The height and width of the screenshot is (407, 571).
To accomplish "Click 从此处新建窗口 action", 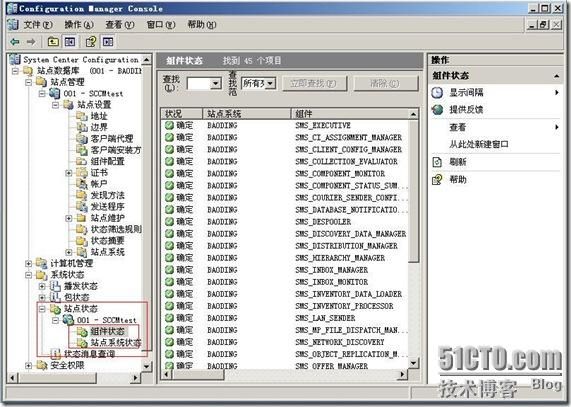I will [x=479, y=144].
